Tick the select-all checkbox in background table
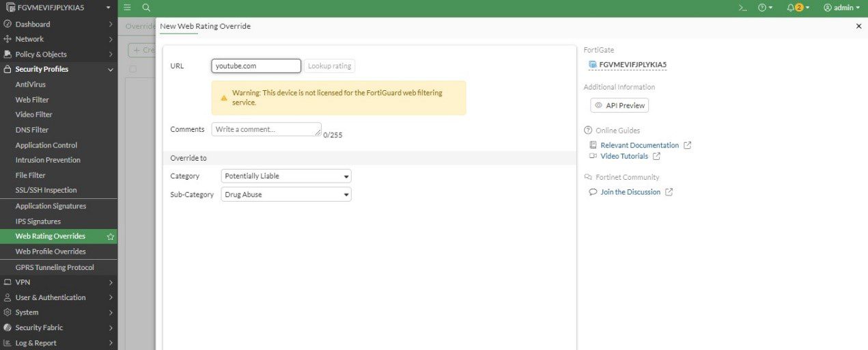The width and height of the screenshot is (868, 350). click(x=132, y=69)
